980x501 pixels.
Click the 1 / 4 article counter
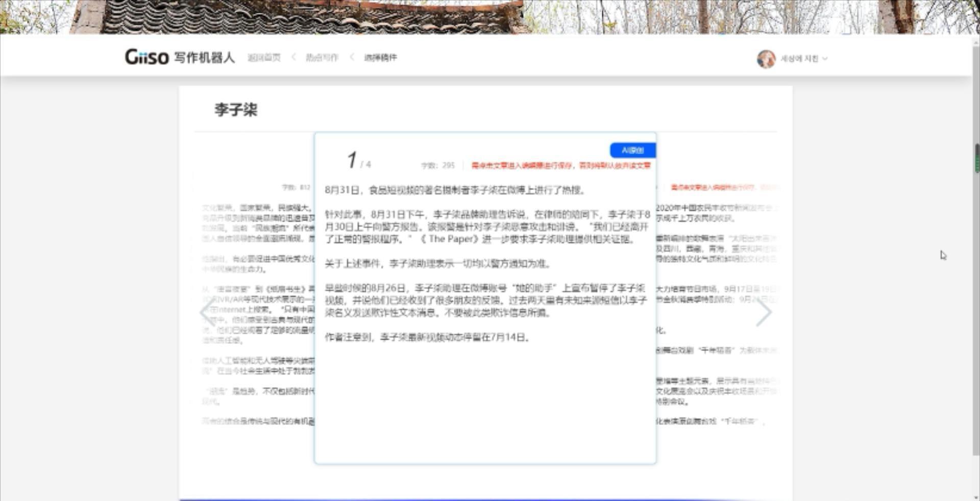[x=358, y=161]
